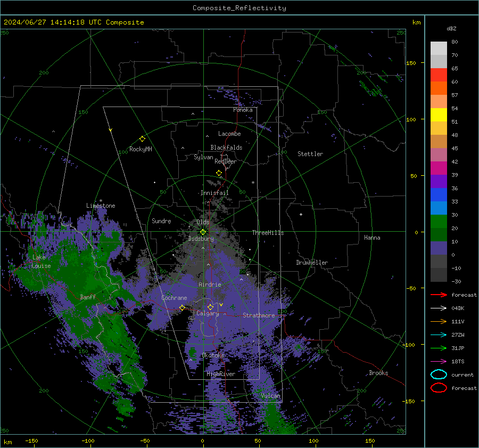This screenshot has width=479, height=448.
Task: Click the Lake Louise label
Action: pos(41,262)
